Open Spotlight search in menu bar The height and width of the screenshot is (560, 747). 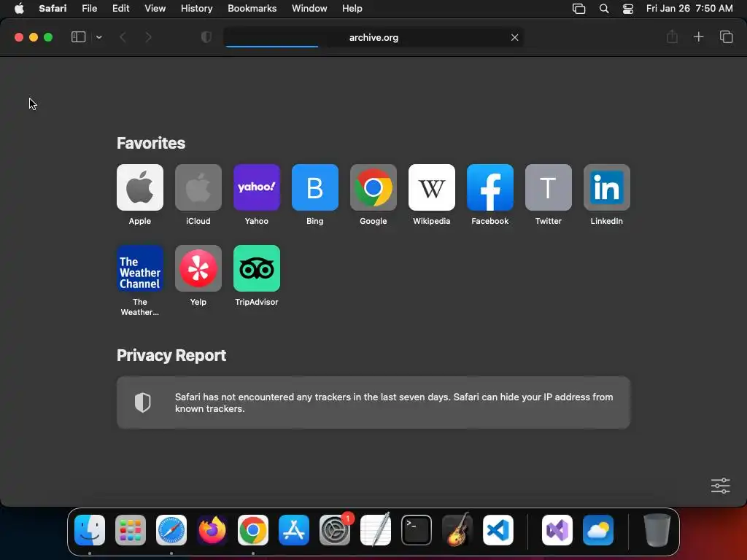[x=604, y=9]
